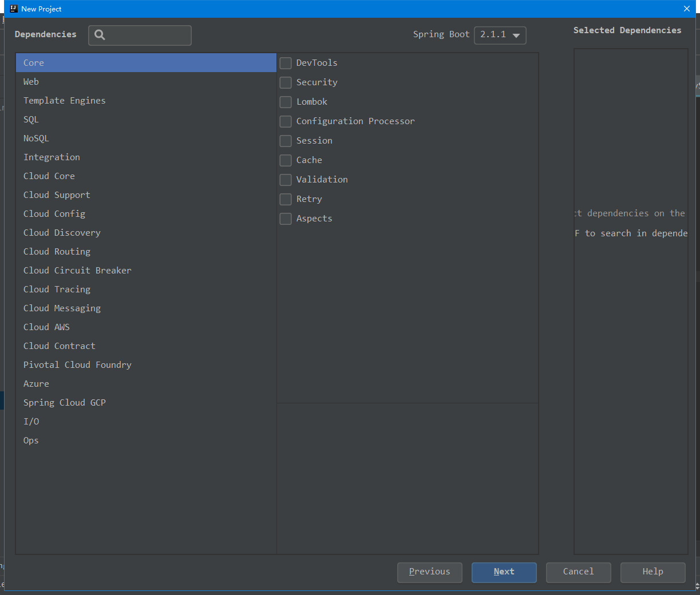
Task: Enable the Security checkbox
Action: click(x=286, y=82)
